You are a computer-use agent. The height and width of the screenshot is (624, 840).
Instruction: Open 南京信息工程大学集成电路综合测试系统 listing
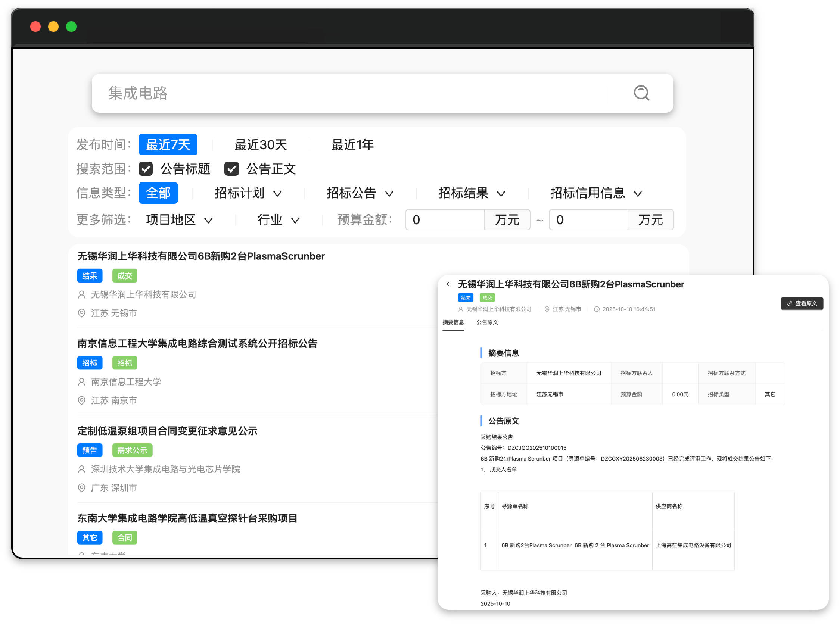[197, 343]
